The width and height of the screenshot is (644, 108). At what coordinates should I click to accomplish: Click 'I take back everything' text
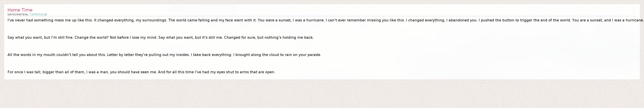[211, 55]
